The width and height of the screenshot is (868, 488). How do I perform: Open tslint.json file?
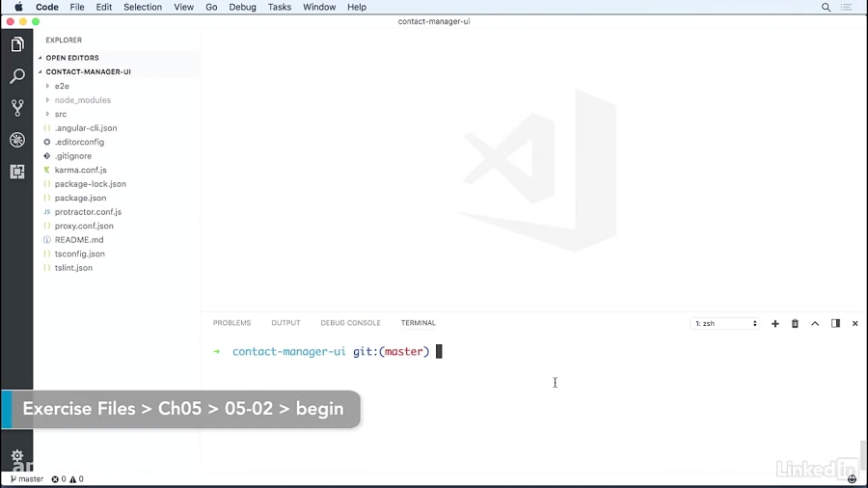tap(73, 268)
